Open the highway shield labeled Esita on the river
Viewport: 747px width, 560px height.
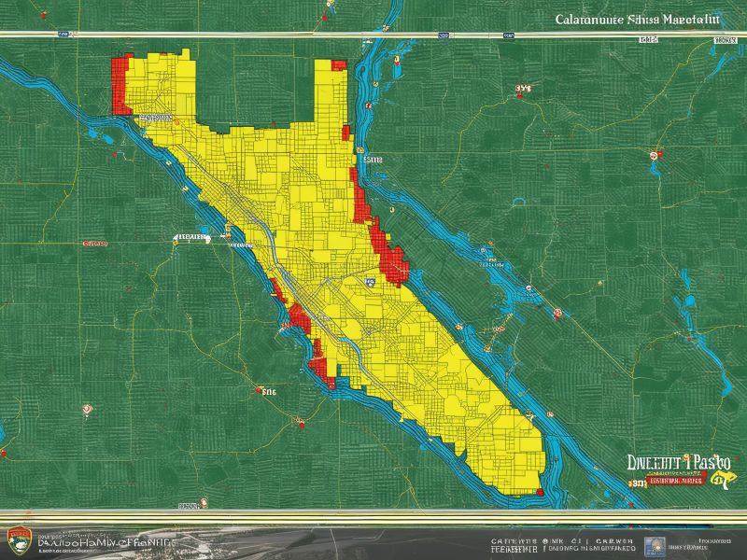point(360,149)
